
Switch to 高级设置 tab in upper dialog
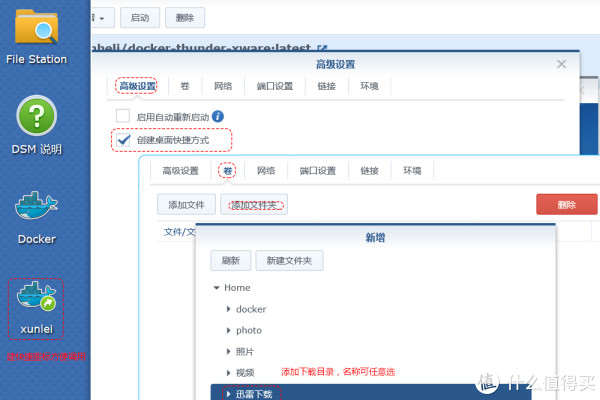click(x=137, y=86)
